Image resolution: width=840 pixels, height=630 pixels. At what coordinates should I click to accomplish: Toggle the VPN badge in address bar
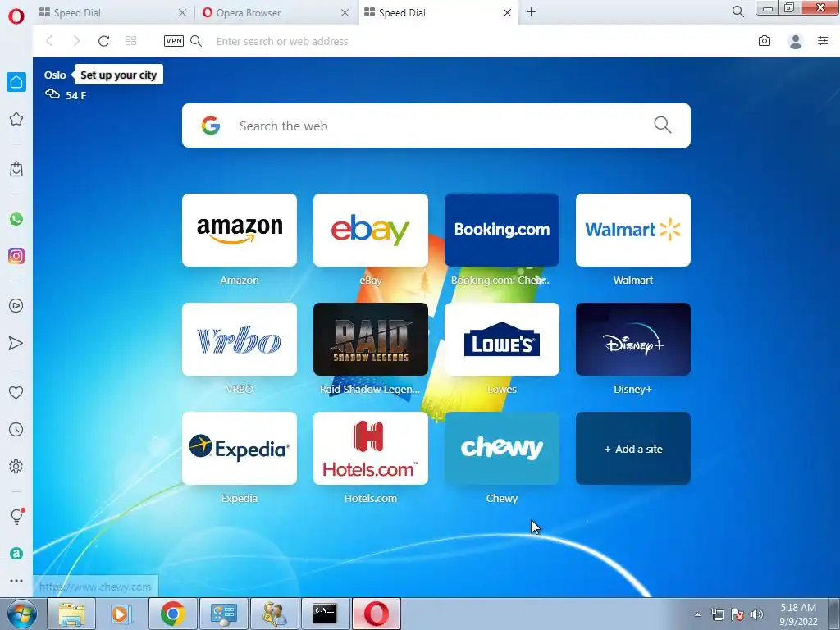pos(174,41)
